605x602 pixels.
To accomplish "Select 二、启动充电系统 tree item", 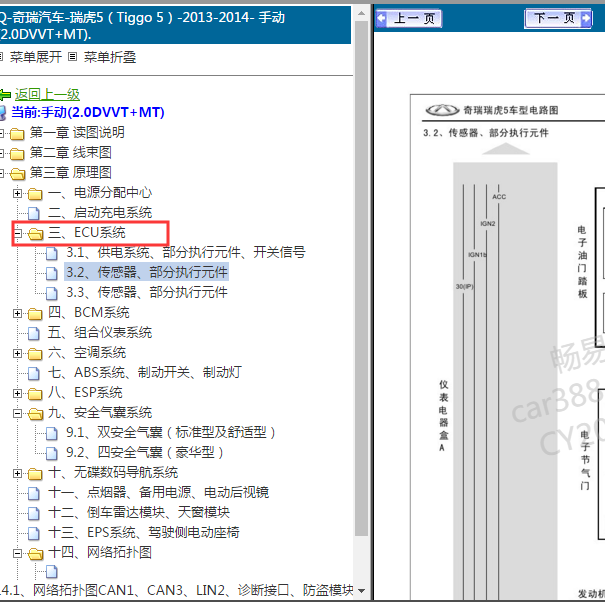I will point(100,212).
